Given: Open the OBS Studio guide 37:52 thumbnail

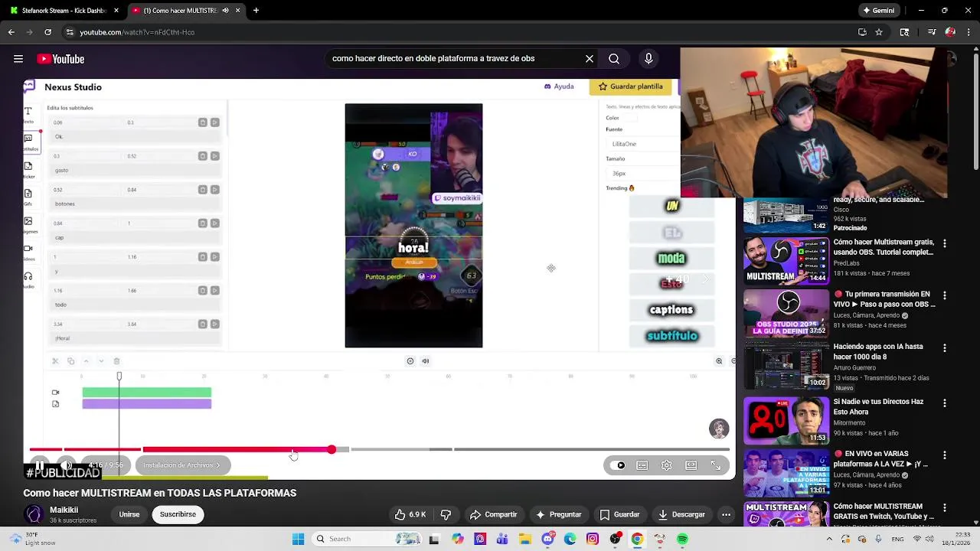Looking at the screenshot, I should click(786, 314).
